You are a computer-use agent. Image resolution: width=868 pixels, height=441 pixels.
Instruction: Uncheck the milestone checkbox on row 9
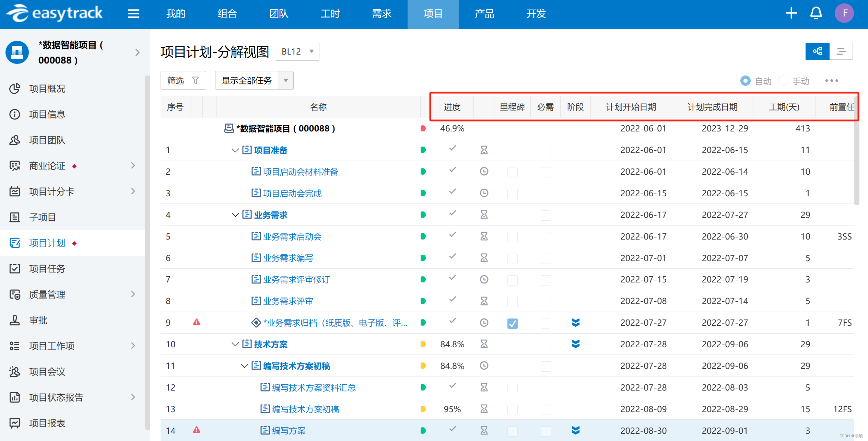pyautogui.click(x=513, y=323)
